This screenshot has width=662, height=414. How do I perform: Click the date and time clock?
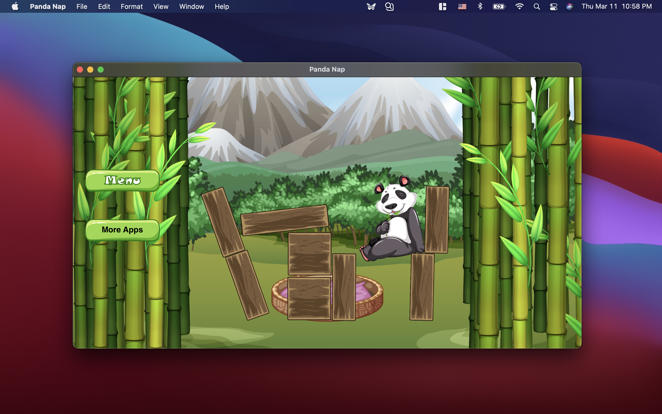pyautogui.click(x=617, y=6)
